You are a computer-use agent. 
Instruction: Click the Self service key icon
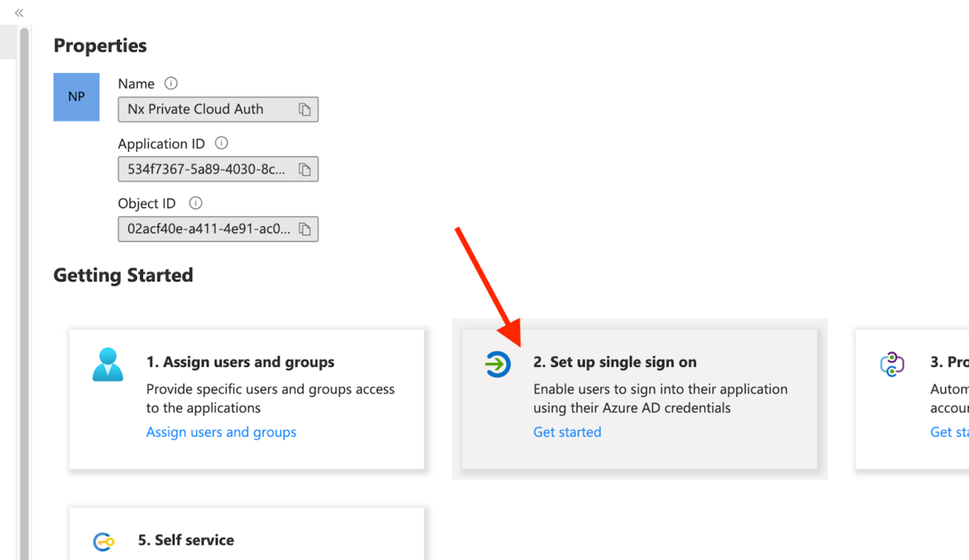(x=104, y=542)
